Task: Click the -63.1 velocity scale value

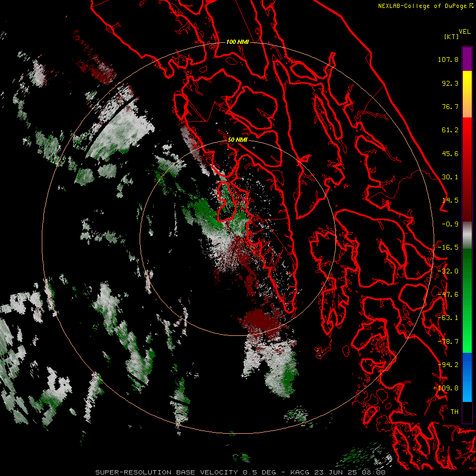Action: coord(448,318)
